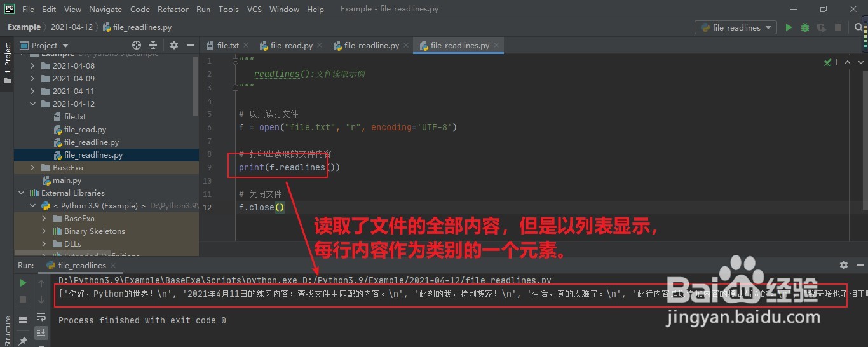Collapse External Libraries node
The width and height of the screenshot is (868, 347).
(22, 193)
